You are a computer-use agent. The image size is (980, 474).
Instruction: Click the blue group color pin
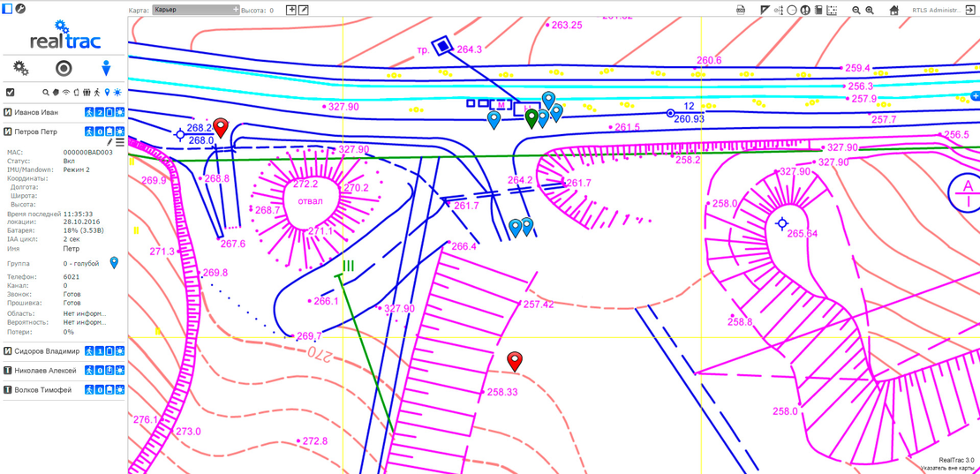coord(114,263)
